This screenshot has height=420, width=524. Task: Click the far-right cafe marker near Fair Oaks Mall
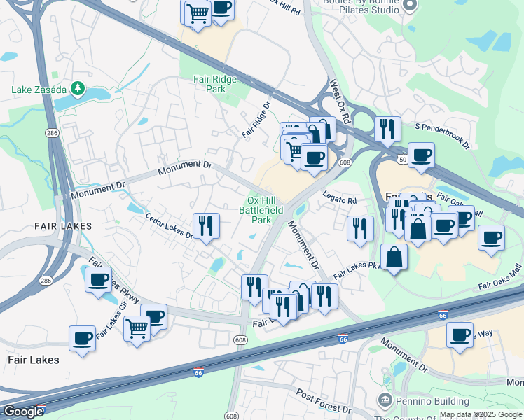coord(491,239)
